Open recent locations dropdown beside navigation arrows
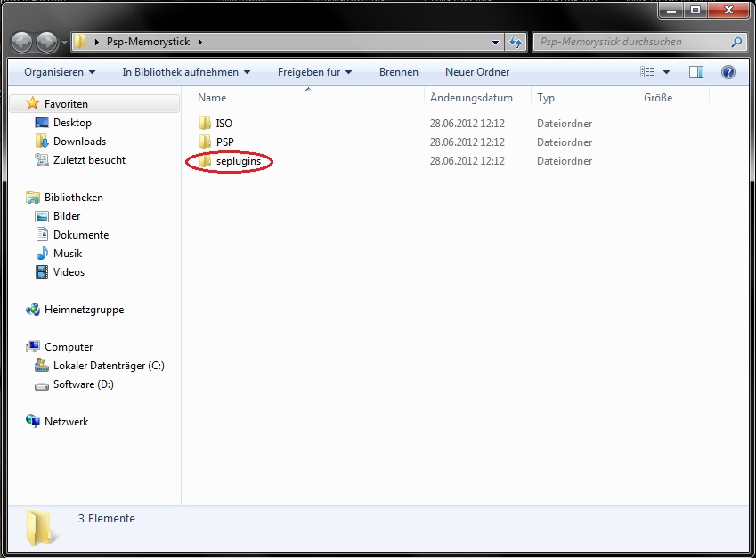This screenshot has width=756, height=558. (65, 43)
